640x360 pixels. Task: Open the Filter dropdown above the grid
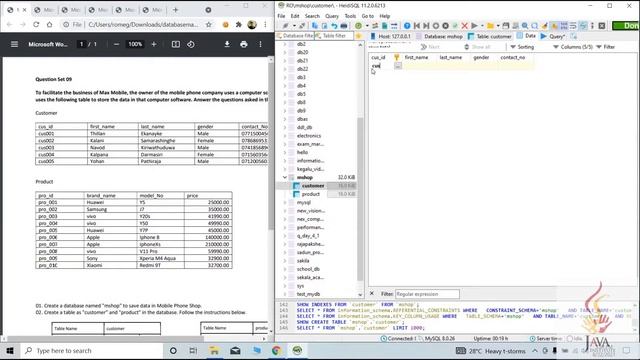click(x=606, y=47)
